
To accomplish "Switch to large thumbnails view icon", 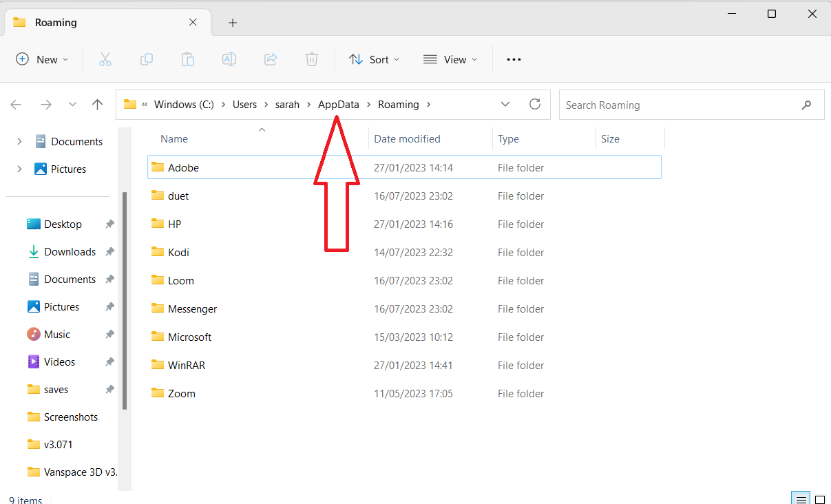I will pyautogui.click(x=819, y=498).
